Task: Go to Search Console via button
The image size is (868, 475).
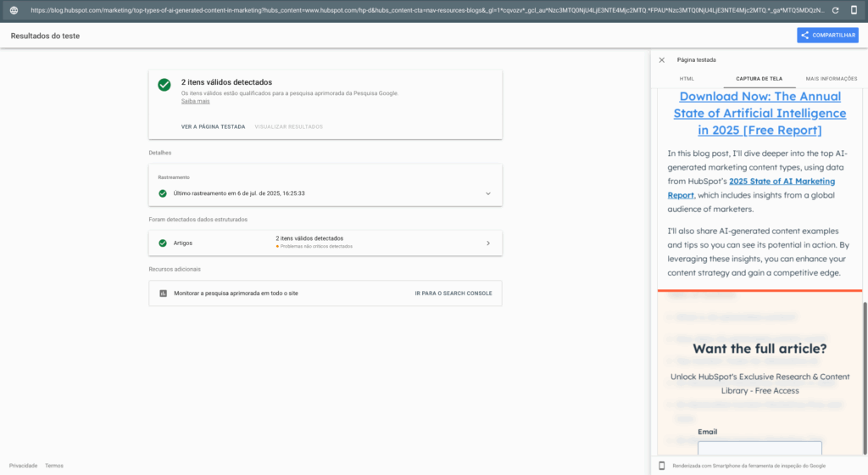Action: click(453, 293)
